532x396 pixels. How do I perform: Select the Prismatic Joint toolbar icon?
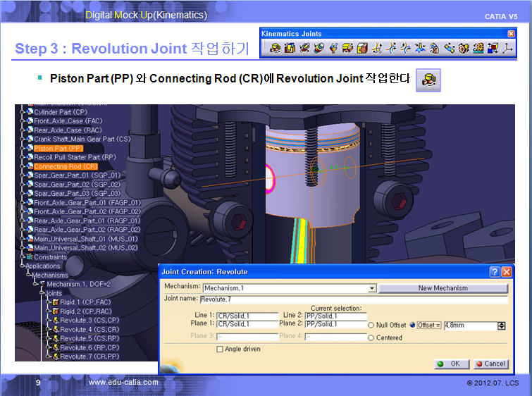tap(289, 48)
